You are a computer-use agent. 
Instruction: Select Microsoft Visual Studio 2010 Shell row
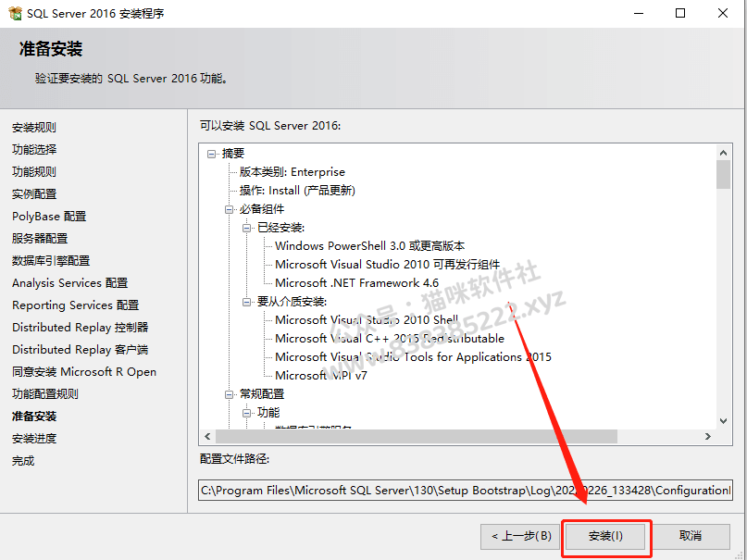pos(367,320)
